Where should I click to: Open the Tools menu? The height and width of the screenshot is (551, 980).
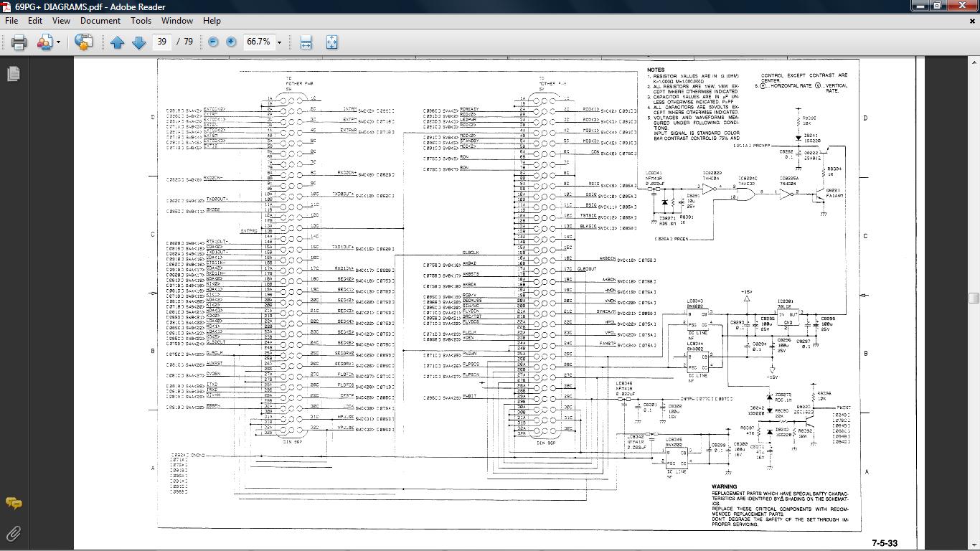coord(141,21)
